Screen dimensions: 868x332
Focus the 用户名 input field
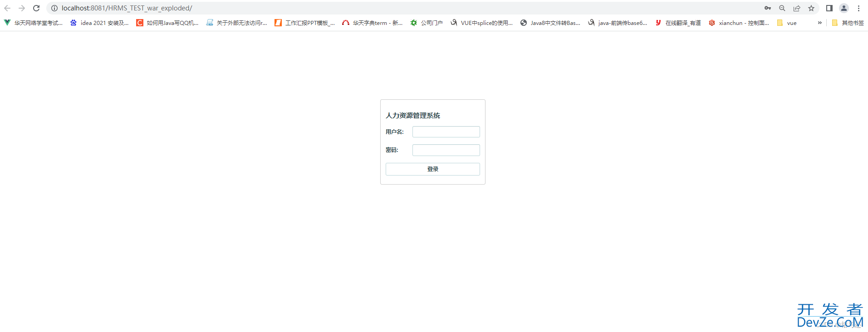click(x=446, y=132)
